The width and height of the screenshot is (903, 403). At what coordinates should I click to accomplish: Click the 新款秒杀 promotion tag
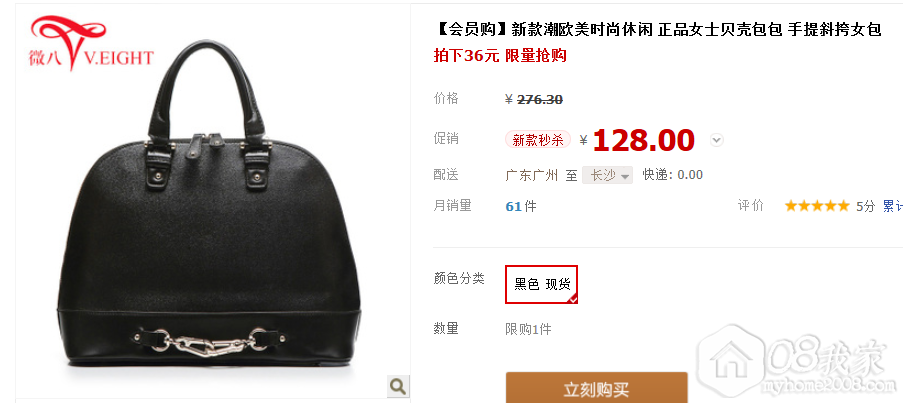click(538, 140)
